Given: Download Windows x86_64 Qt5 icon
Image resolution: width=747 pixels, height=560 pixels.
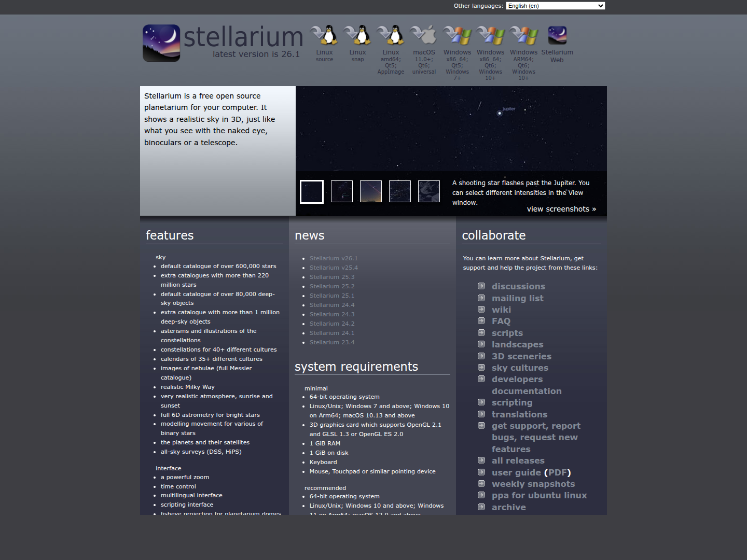Looking at the screenshot, I should 457,35.
